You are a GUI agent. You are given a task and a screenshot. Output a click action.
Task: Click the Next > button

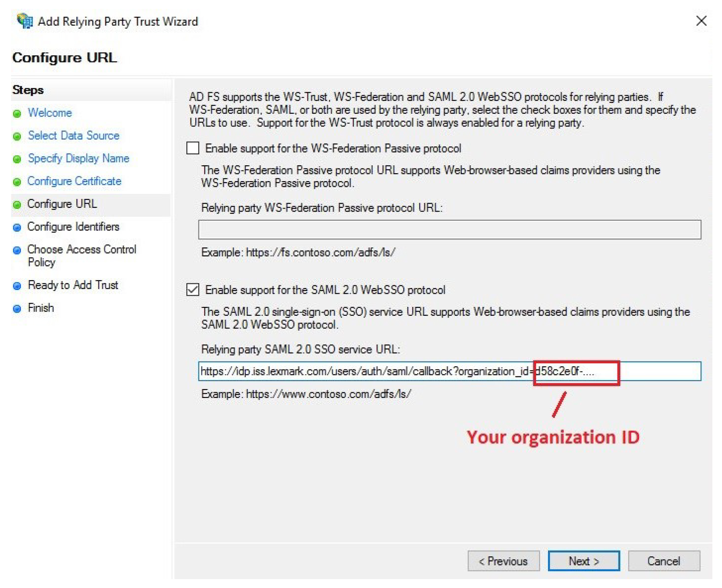point(584,561)
